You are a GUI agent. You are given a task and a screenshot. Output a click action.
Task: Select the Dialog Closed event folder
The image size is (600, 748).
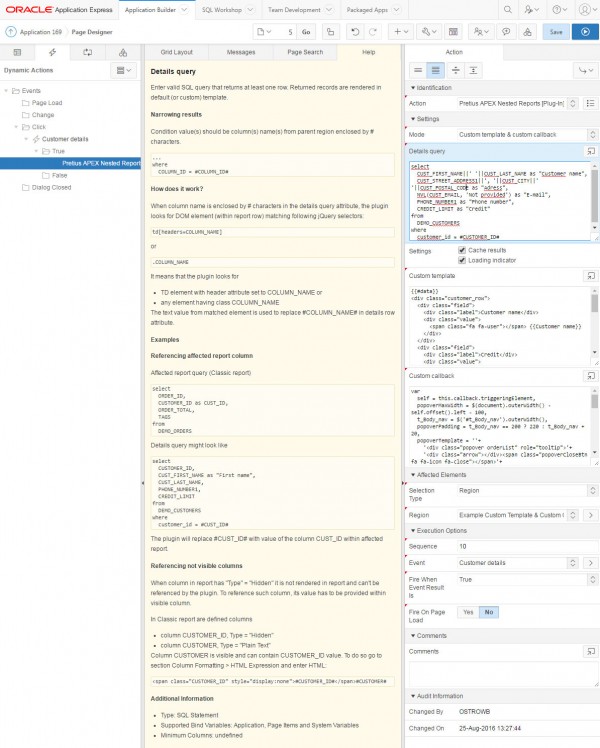tap(52, 187)
